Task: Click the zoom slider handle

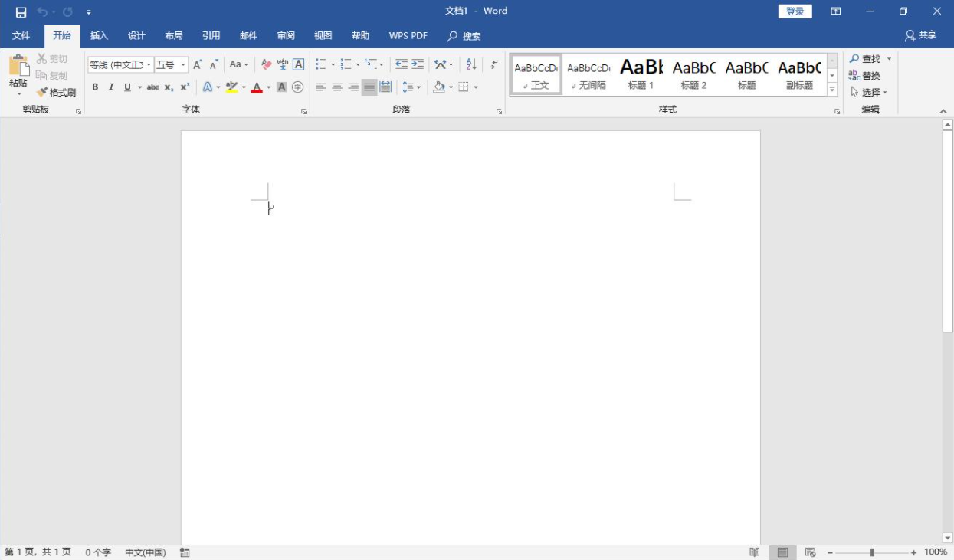Action: point(872,552)
